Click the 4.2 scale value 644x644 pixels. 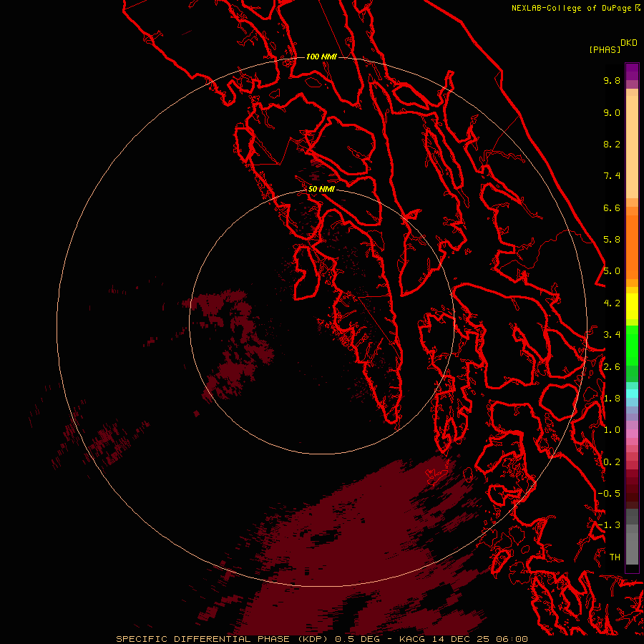pyautogui.click(x=612, y=303)
